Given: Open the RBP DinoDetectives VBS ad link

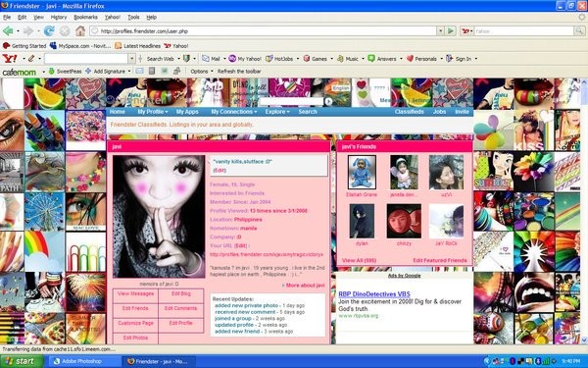Looking at the screenshot, I should 374,294.
